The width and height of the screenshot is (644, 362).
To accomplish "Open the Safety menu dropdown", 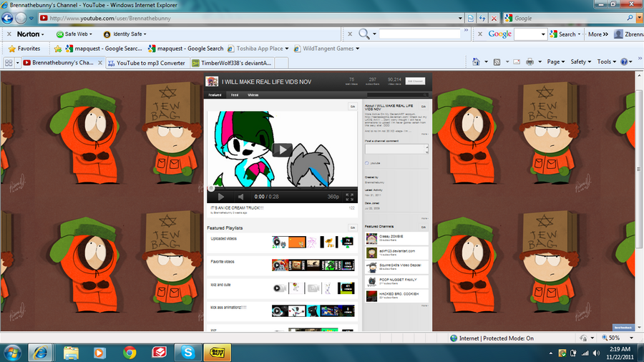I will click(581, 62).
